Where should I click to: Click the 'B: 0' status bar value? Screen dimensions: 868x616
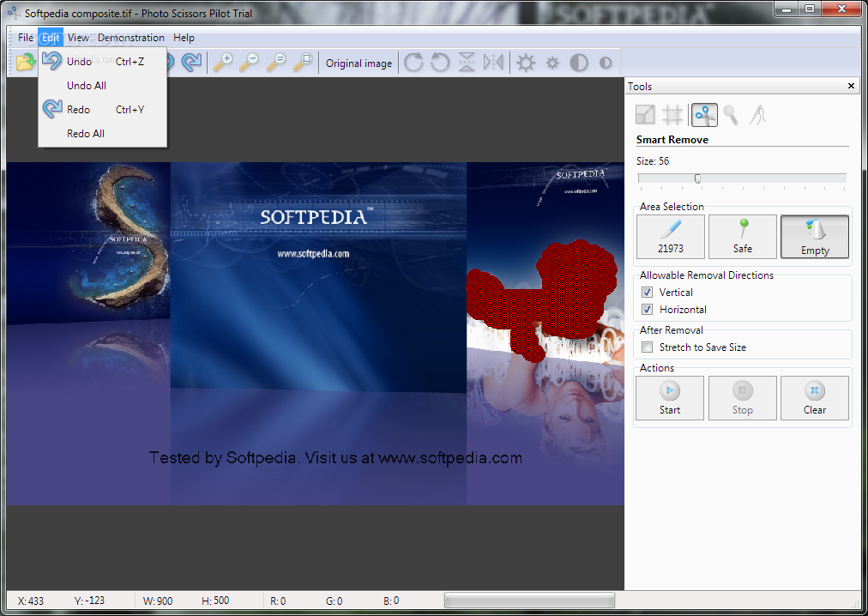391,601
